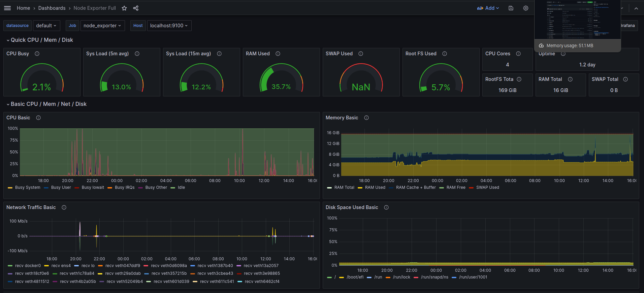
Task: Toggle recv lo network series
Action: [x=88, y=266]
